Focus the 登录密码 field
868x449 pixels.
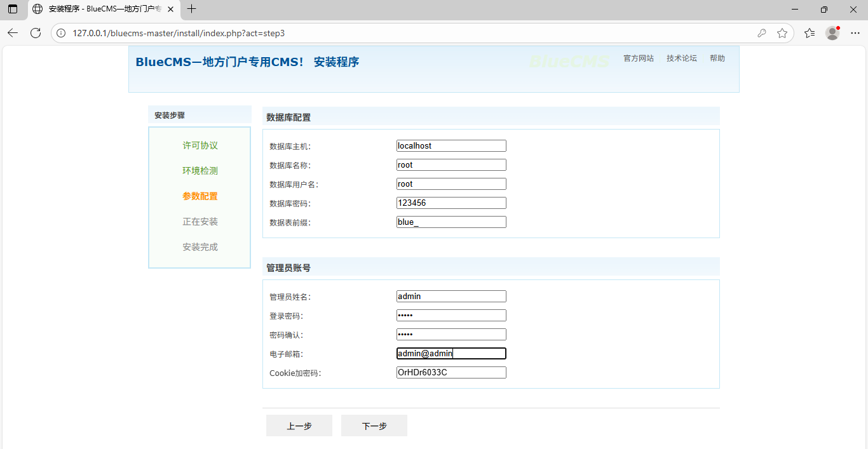click(451, 316)
